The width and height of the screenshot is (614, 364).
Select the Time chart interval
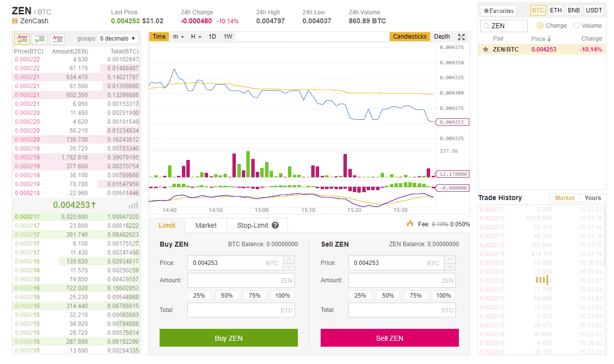click(x=159, y=37)
